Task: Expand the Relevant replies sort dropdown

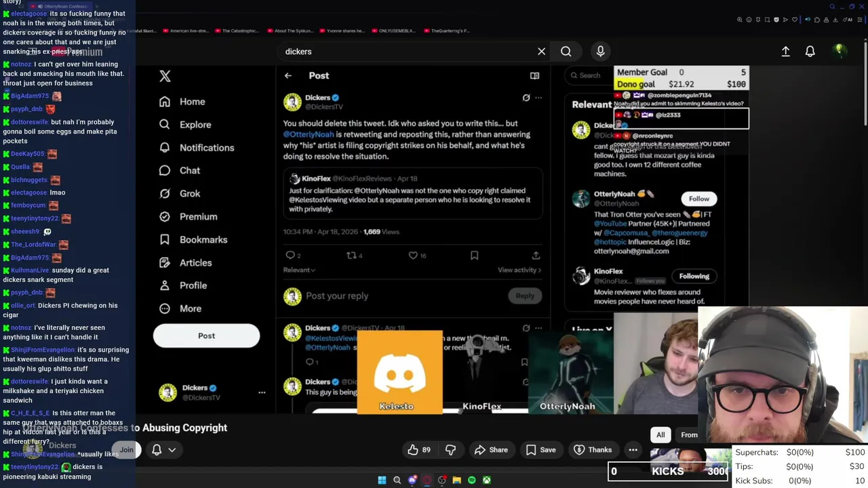Action: [x=299, y=270]
